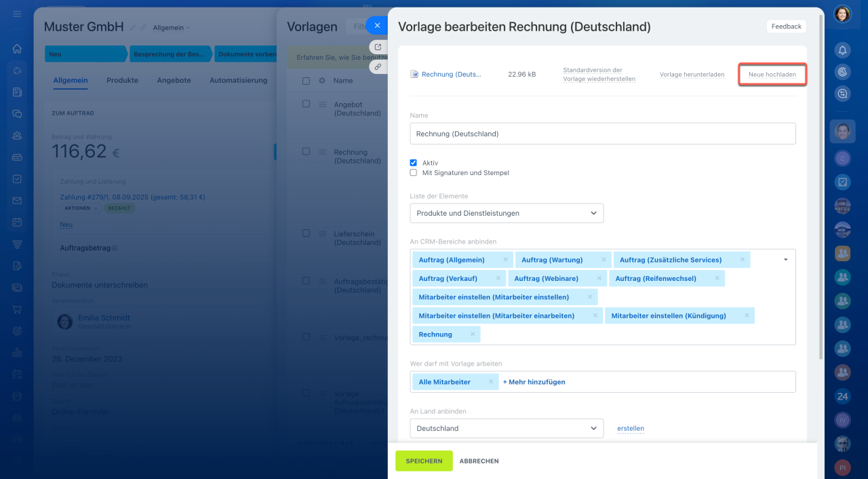The height and width of the screenshot is (479, 868).
Task: Click the user profile avatar at top right
Action: [x=842, y=14]
